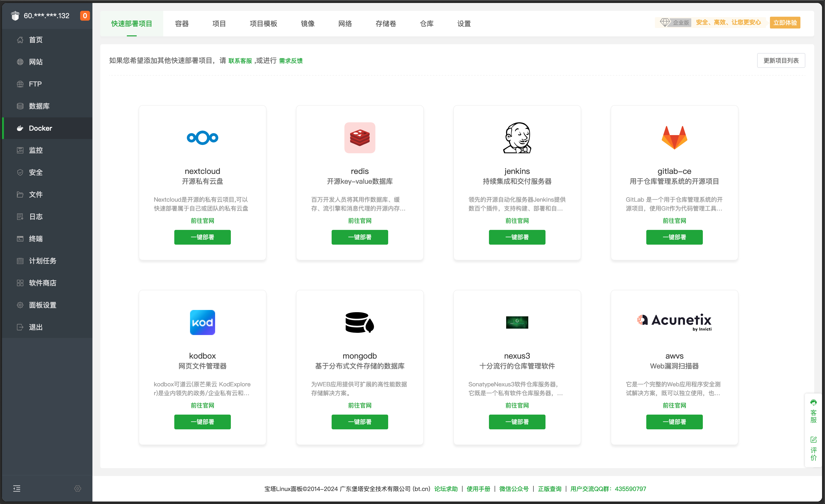Screen dimensions: 825x504
Task: Click the jenkins logo
Action: click(517, 138)
